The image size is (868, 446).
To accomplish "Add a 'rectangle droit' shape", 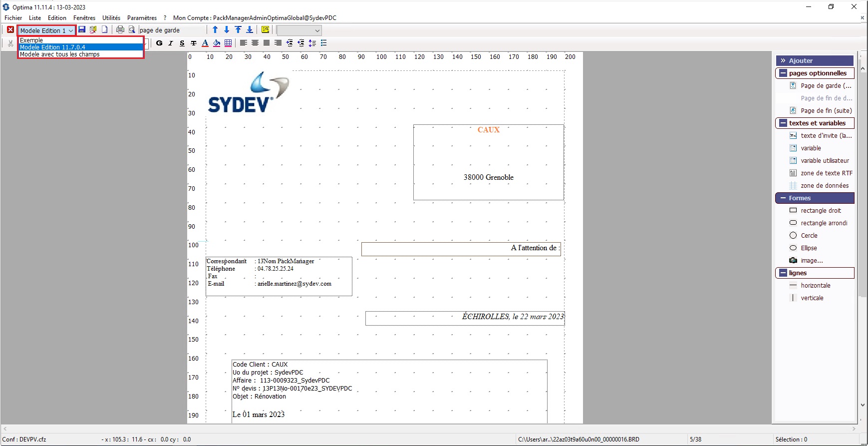I will 815,210.
